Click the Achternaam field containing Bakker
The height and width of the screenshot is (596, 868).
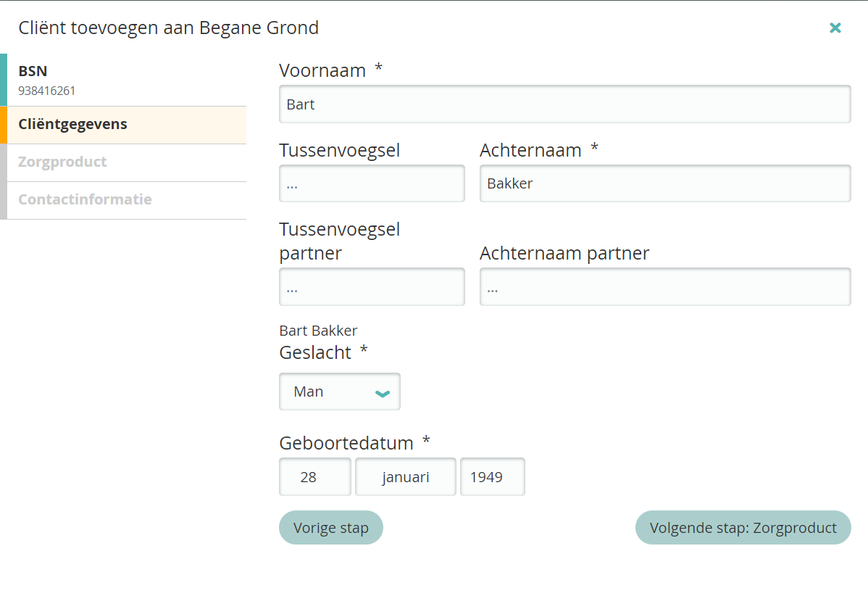(x=664, y=183)
